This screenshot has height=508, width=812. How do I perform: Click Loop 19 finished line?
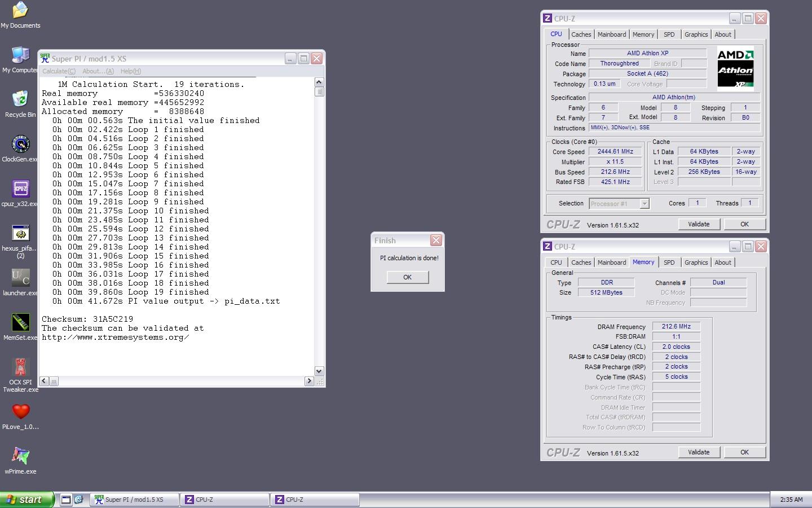[x=131, y=292]
